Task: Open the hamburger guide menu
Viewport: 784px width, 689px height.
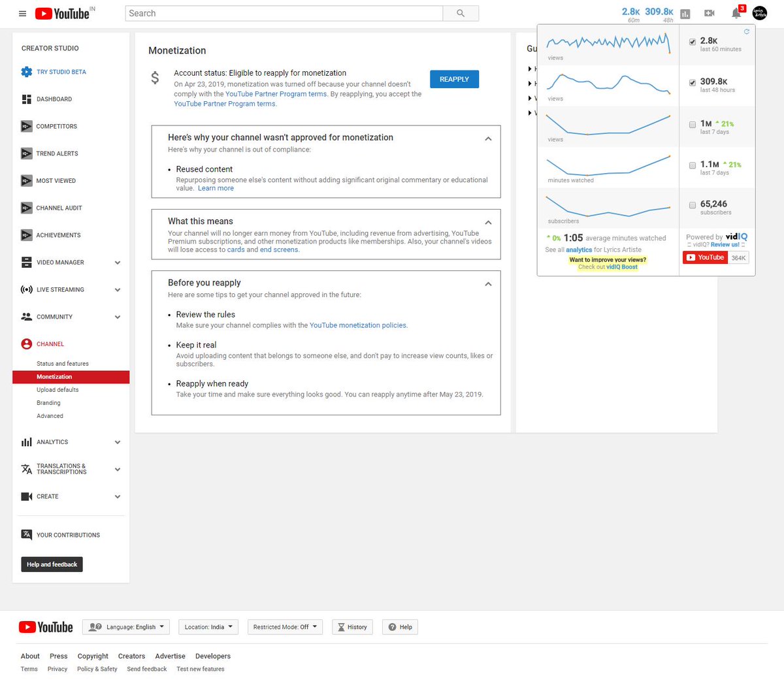Action: pos(22,14)
